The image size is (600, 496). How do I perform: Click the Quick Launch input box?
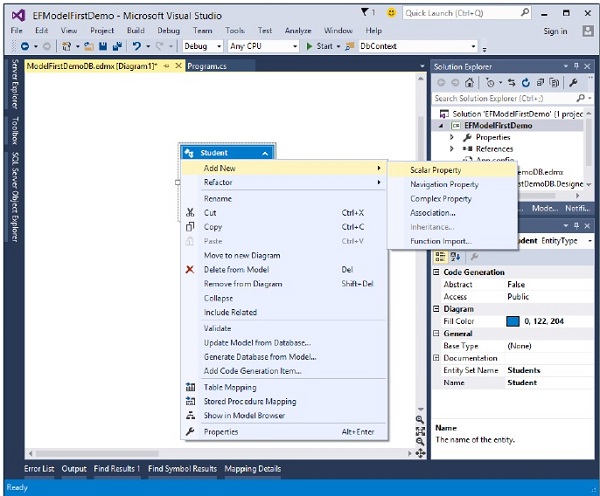pos(461,13)
